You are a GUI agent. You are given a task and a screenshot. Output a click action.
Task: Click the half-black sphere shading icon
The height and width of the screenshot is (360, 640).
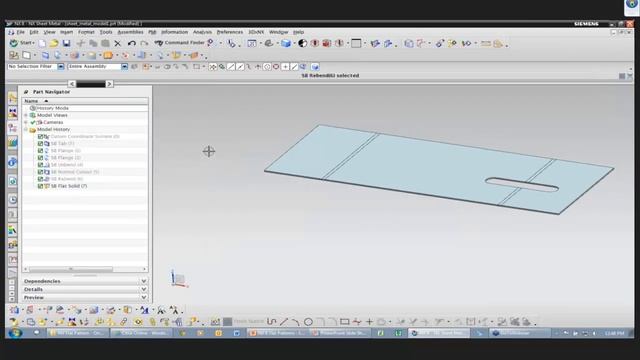click(302, 43)
